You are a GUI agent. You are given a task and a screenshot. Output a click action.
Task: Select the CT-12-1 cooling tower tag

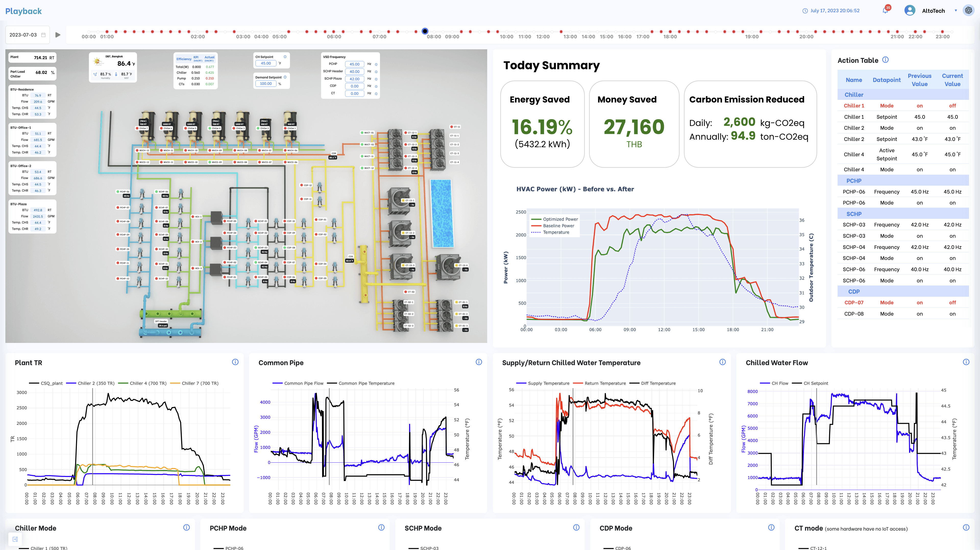tap(411, 133)
